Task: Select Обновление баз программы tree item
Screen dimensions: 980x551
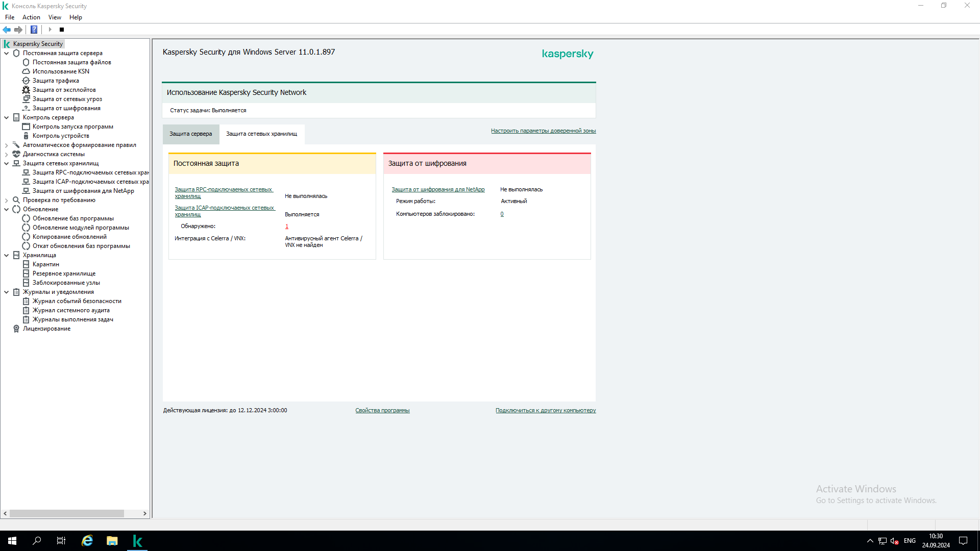Action: (x=73, y=218)
